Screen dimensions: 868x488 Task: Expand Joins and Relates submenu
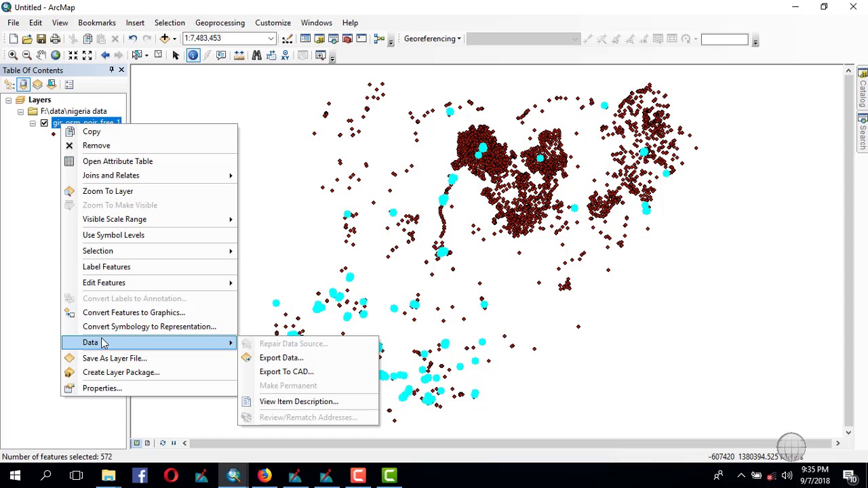tap(150, 176)
